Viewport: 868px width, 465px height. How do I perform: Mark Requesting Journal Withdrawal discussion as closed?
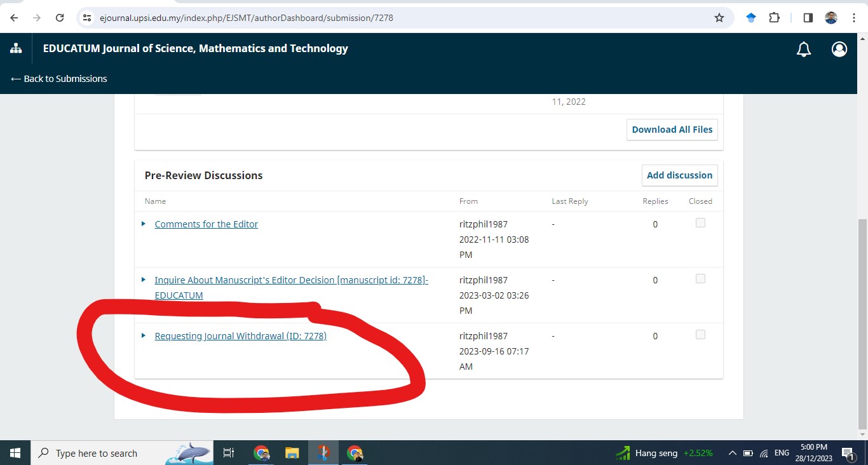[700, 335]
